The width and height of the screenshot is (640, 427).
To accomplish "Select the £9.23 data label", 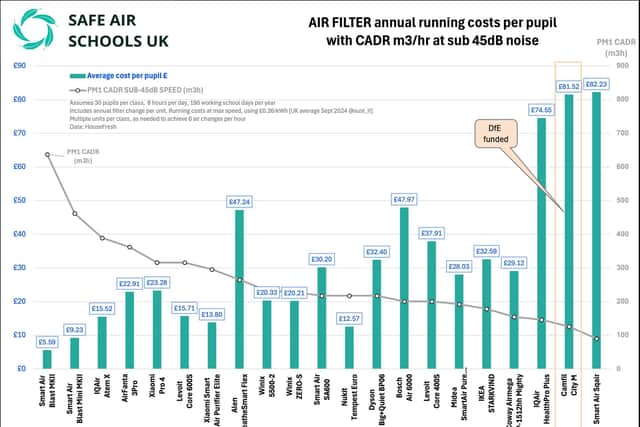I will 75,329.
